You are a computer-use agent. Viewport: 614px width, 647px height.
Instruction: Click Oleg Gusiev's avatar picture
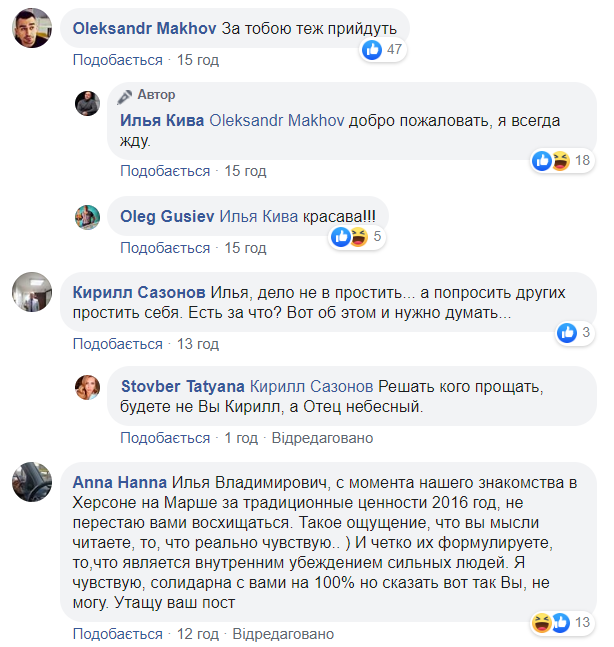tap(87, 217)
